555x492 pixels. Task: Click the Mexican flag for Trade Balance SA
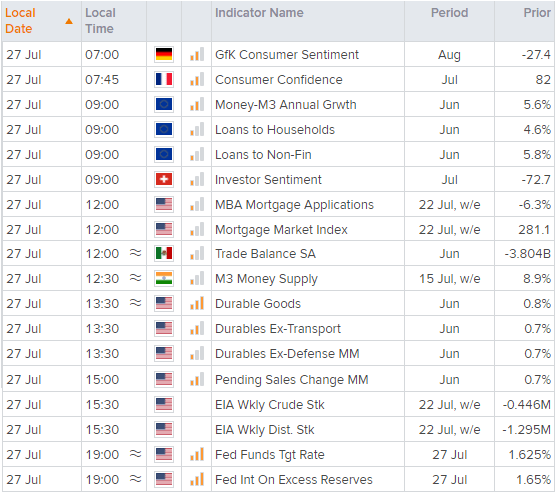(164, 253)
